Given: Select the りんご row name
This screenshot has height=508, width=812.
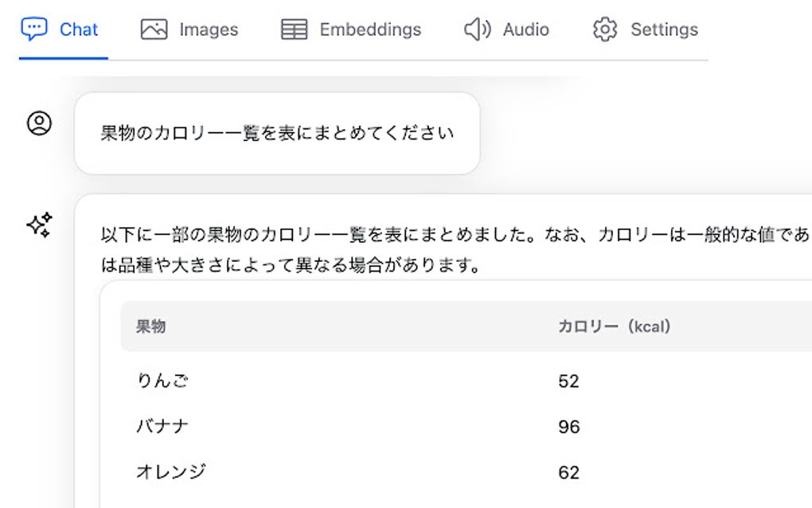Looking at the screenshot, I should (x=162, y=381).
